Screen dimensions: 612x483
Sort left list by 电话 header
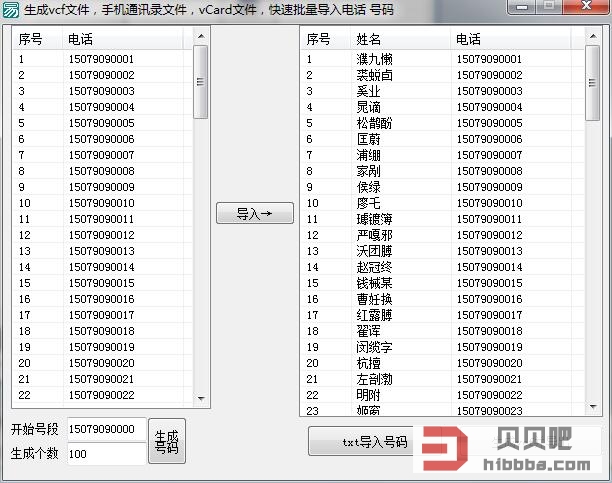[123, 39]
